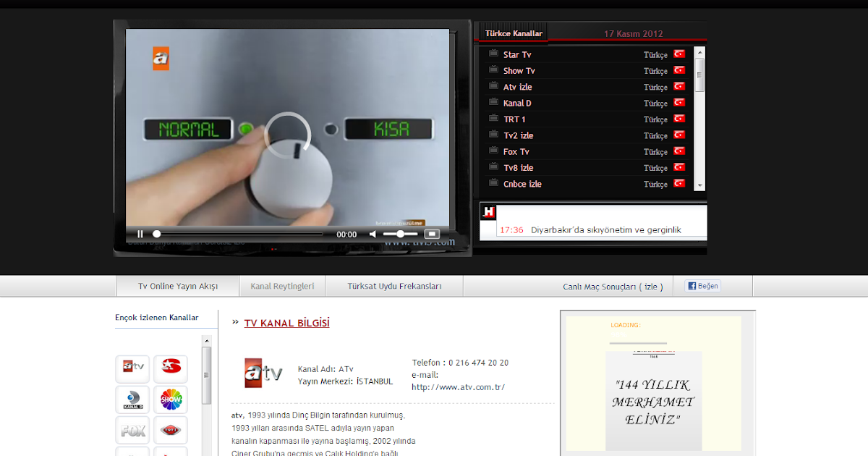Click the TV icon beside Tv8 izle

(494, 166)
